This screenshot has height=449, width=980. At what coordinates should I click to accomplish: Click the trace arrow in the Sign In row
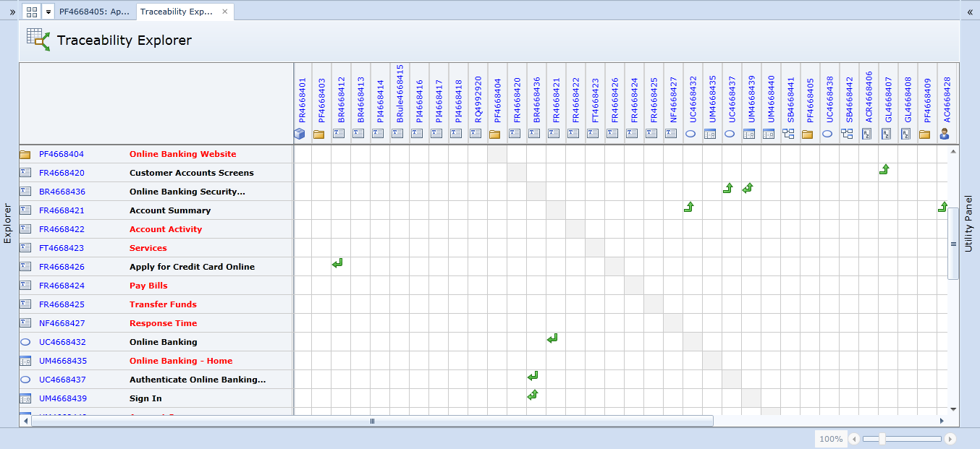[533, 395]
